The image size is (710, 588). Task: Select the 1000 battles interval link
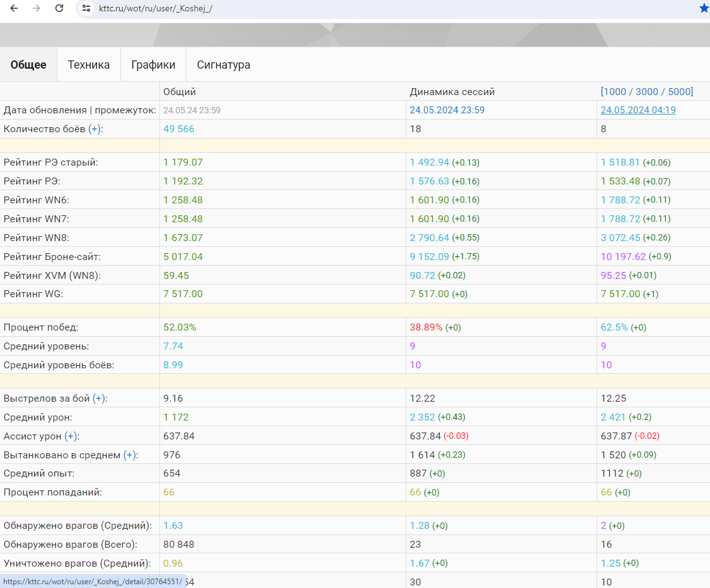tap(616, 92)
